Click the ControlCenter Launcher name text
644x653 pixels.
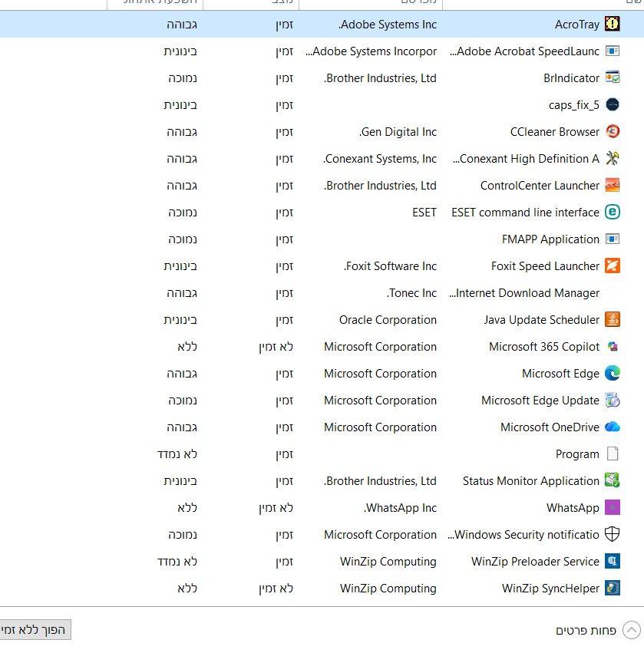[540, 186]
